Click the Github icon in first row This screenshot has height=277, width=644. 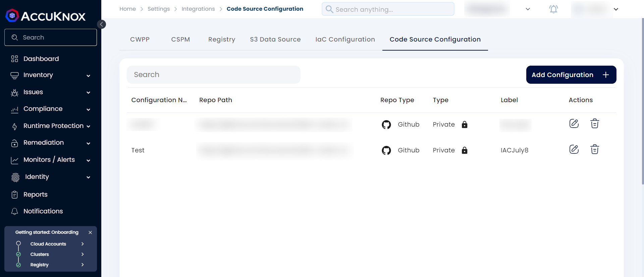pyautogui.click(x=386, y=125)
